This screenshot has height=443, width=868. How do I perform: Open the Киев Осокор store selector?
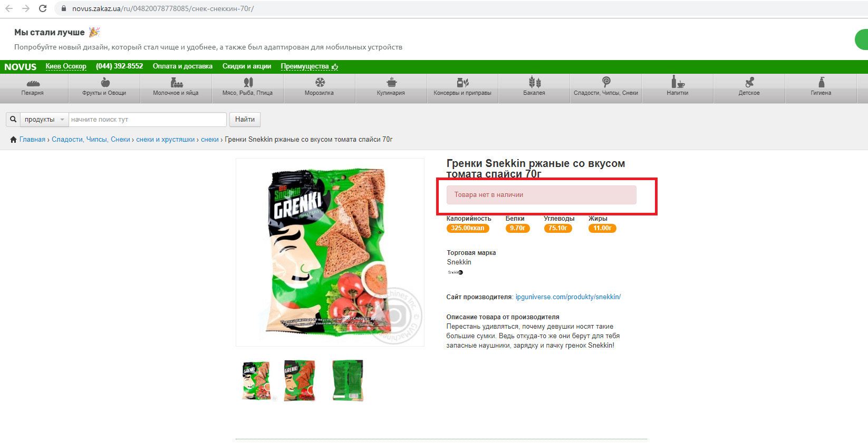tap(66, 66)
